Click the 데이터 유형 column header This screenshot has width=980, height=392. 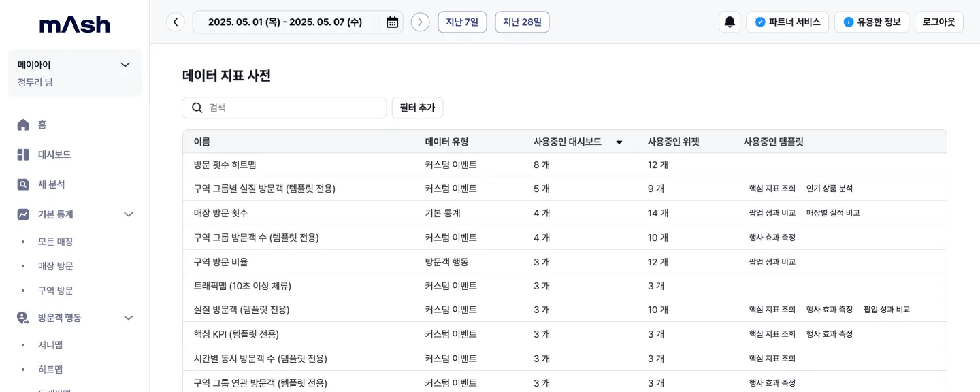pyautogui.click(x=446, y=142)
